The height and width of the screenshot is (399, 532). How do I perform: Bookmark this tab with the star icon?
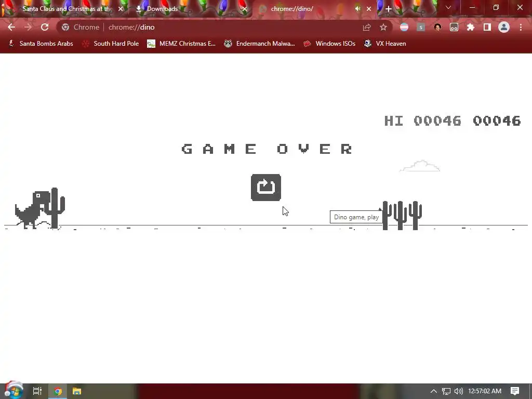click(x=383, y=27)
